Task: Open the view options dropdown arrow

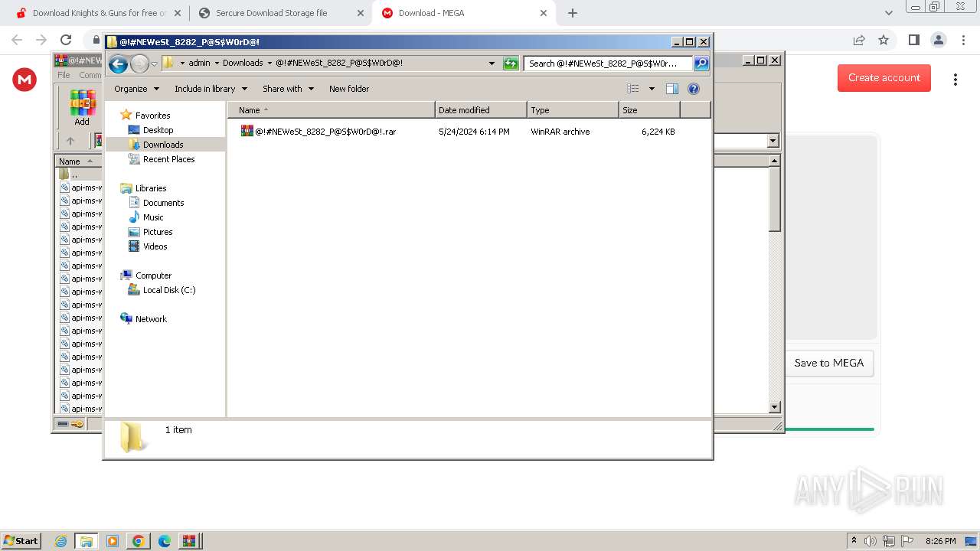Action: 652,89
